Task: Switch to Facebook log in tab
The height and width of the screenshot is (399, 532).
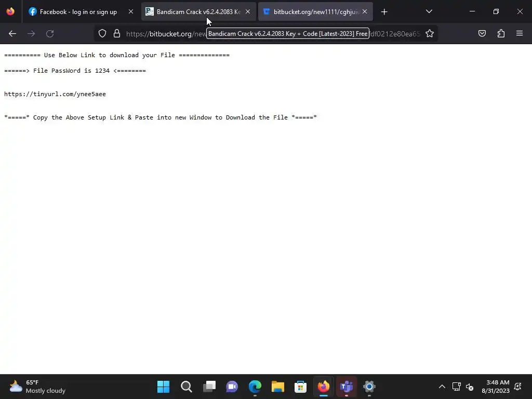Action: point(81,12)
